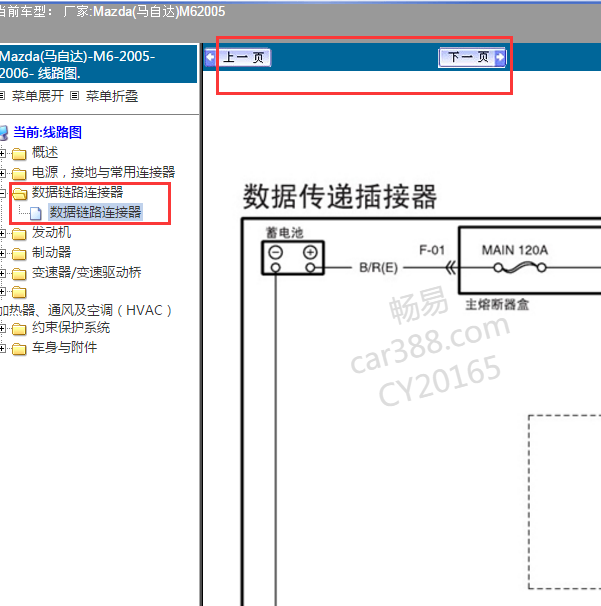Viewport: 601px width, 606px height.
Task: Collapse the 数据链路连接器 folder
Action: pos(2,193)
